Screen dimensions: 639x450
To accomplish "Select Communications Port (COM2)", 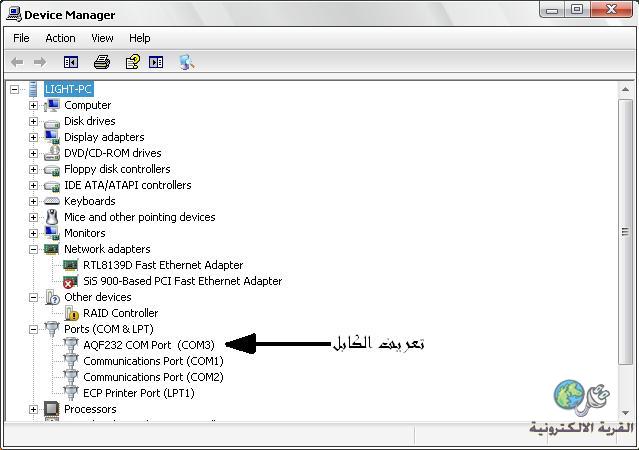I will pos(153,377).
